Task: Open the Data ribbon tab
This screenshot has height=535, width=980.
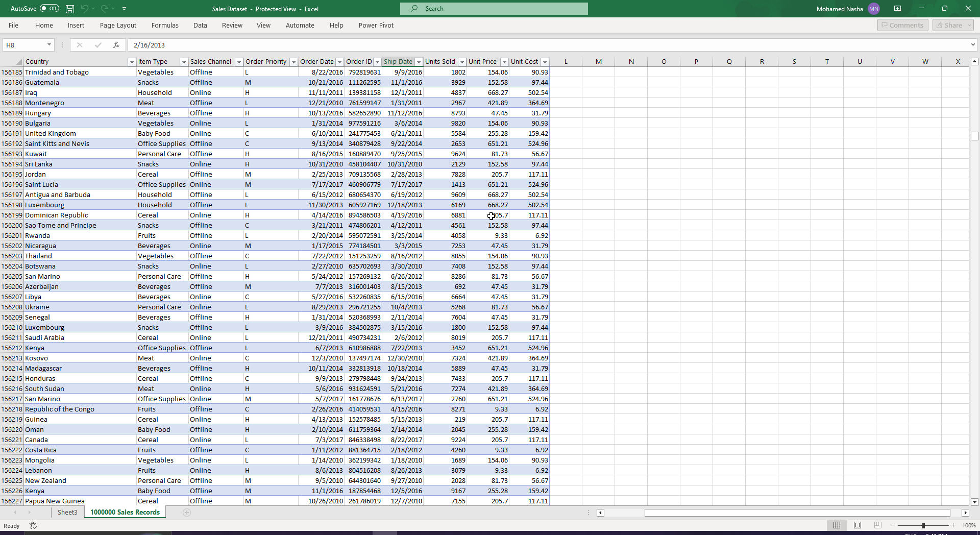Action: pyautogui.click(x=200, y=25)
